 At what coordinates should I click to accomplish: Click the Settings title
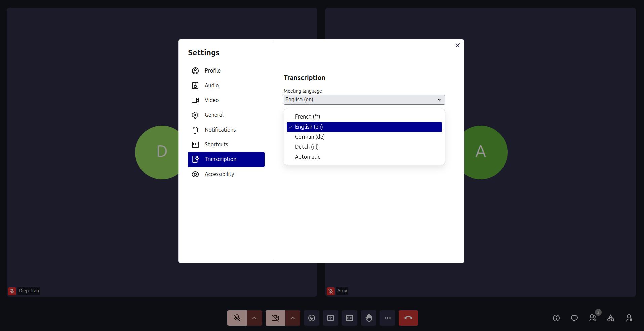coord(204,53)
